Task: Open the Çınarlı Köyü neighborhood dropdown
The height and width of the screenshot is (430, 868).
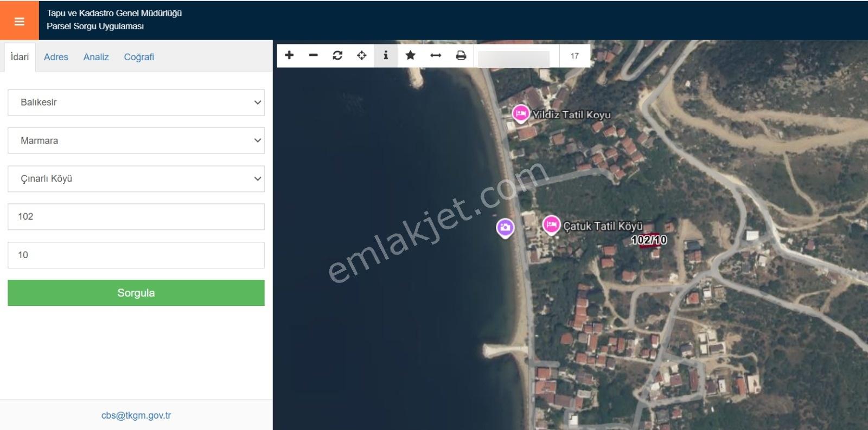Action: tap(136, 178)
